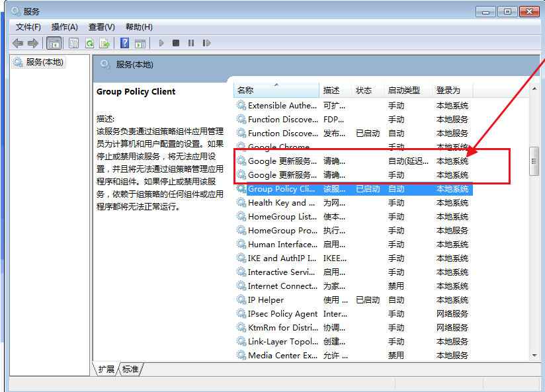The image size is (545, 392).
Task: Click the vertical scrollbar down arrow
Action: (x=534, y=355)
